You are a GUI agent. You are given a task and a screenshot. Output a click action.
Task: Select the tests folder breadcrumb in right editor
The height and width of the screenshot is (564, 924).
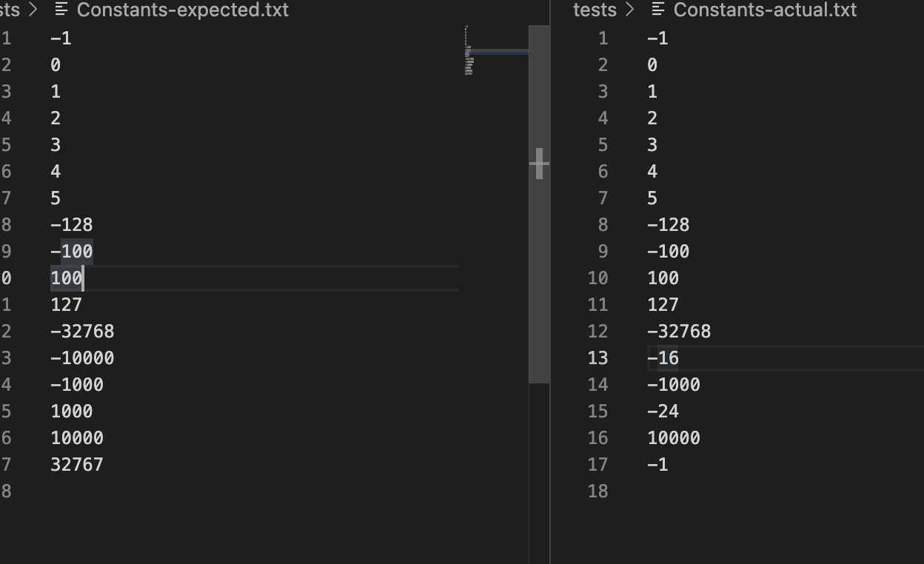tap(595, 10)
